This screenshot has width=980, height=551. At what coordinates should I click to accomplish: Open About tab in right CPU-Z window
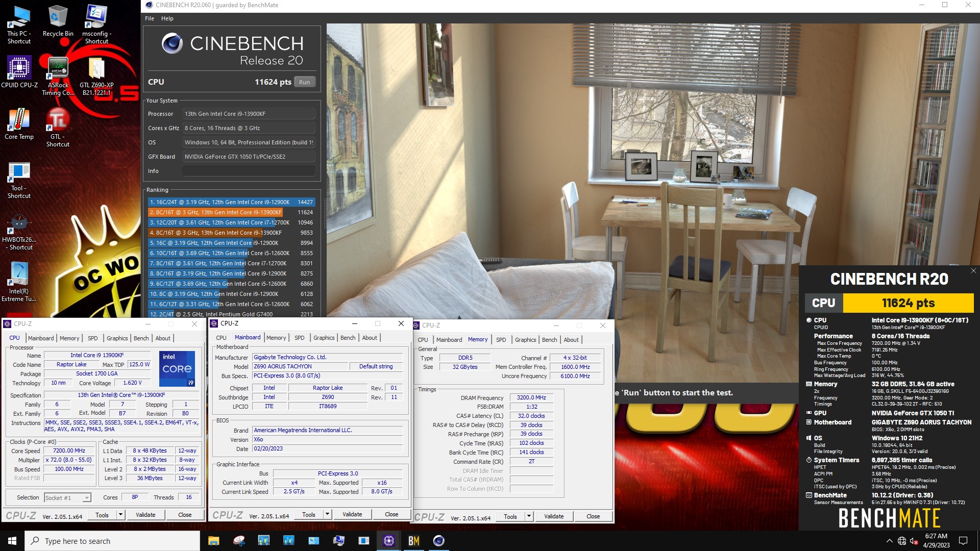[571, 340]
